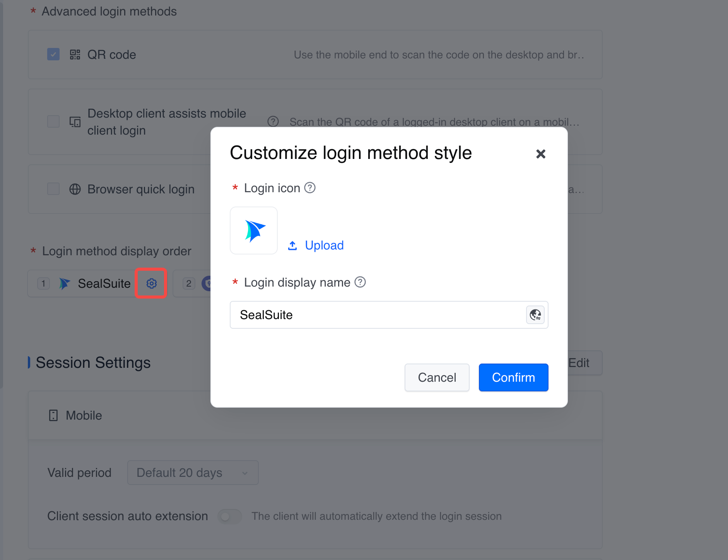Toggle Client session auto extension switch
Viewport: 728px width, 560px height.
pos(229,516)
